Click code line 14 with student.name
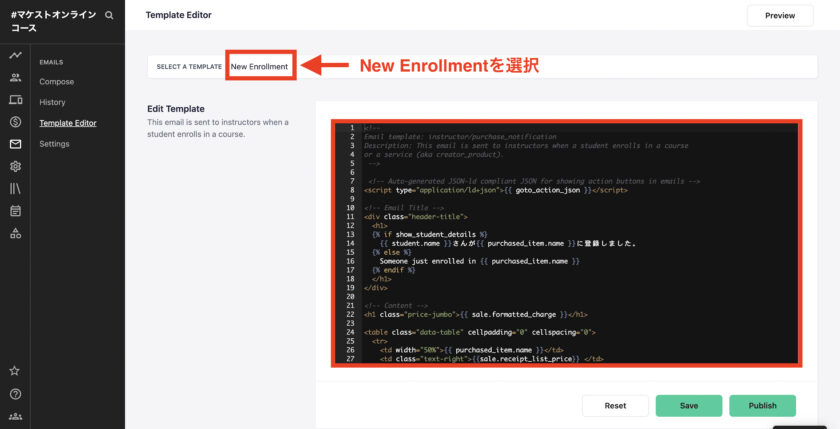This screenshot has height=429, width=840. (508, 244)
